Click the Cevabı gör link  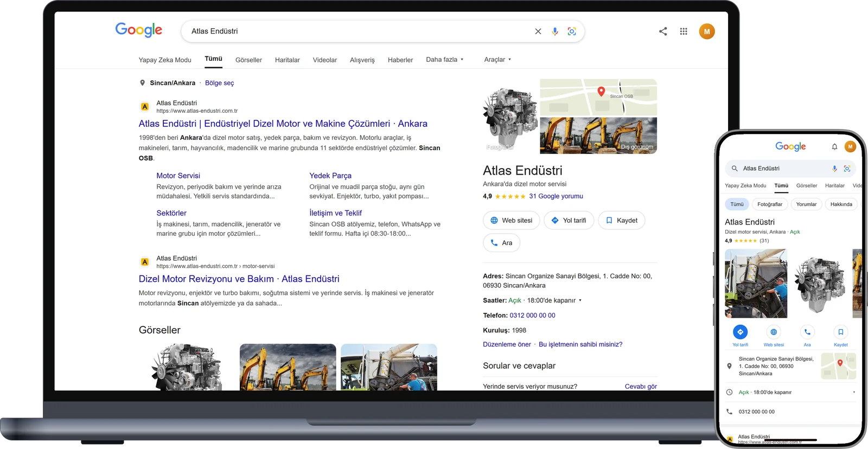tap(641, 387)
